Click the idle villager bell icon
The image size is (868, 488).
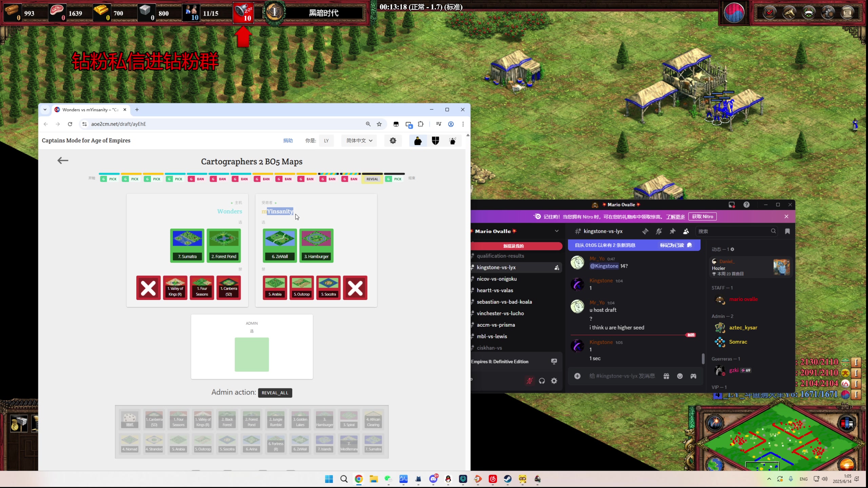(243, 13)
